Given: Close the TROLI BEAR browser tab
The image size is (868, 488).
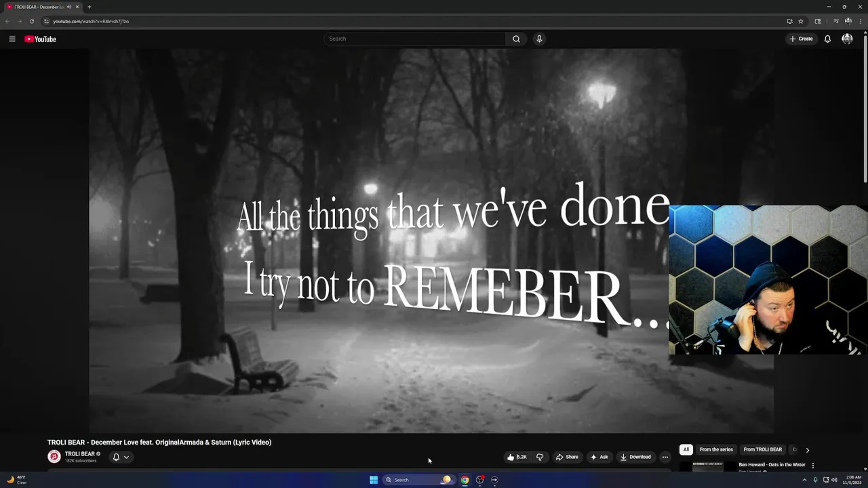Looking at the screenshot, I should coord(77,7).
